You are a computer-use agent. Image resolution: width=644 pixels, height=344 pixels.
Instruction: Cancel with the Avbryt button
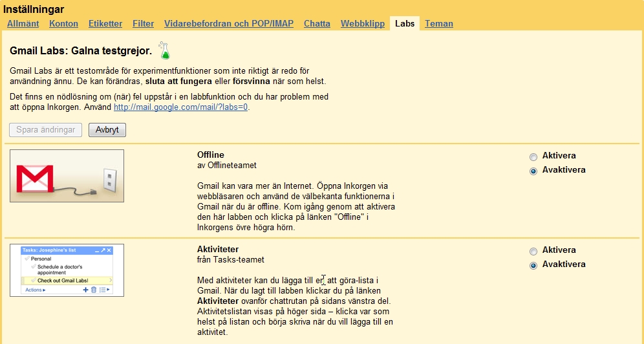tap(107, 130)
